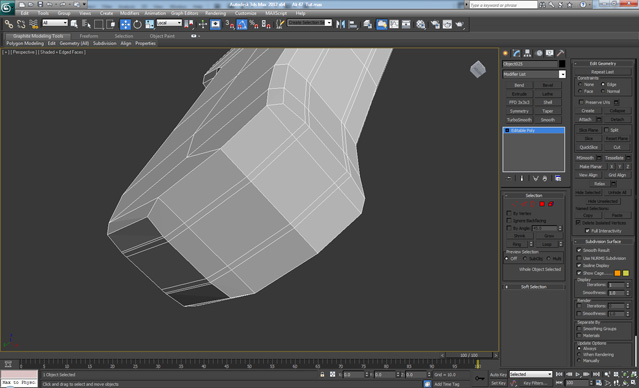
Task: Enable Ignore Backfacing checkbox
Action: 509,220
